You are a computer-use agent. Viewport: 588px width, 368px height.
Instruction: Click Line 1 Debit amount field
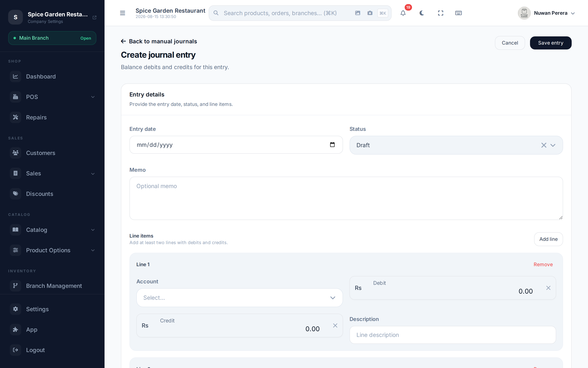453,288
